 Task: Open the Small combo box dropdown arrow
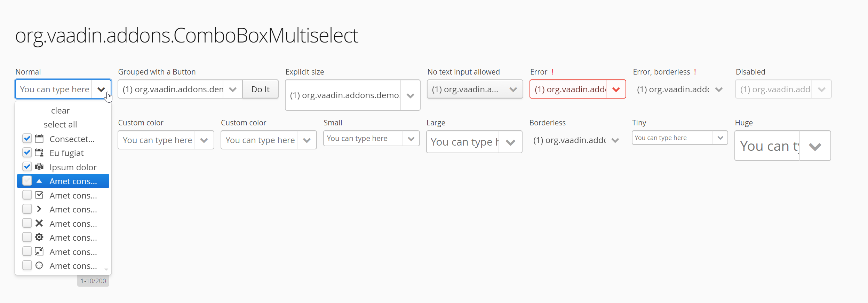pos(411,139)
